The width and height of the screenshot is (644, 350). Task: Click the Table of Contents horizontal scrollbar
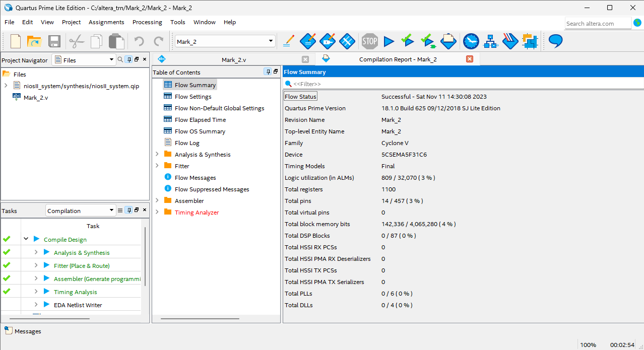(201, 319)
